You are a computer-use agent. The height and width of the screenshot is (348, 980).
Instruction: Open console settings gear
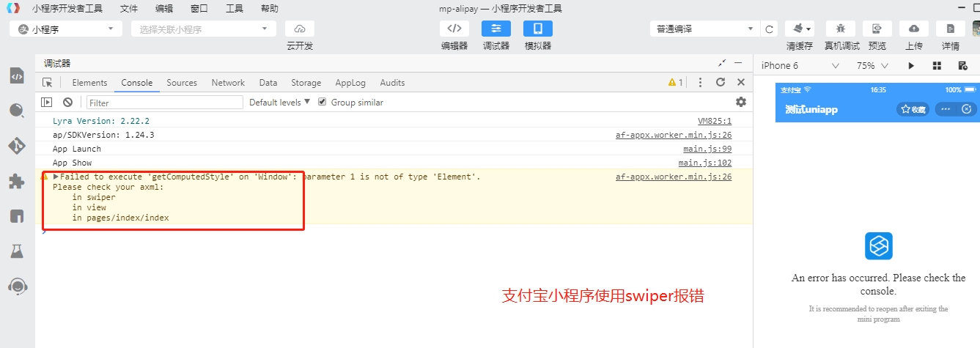point(741,102)
